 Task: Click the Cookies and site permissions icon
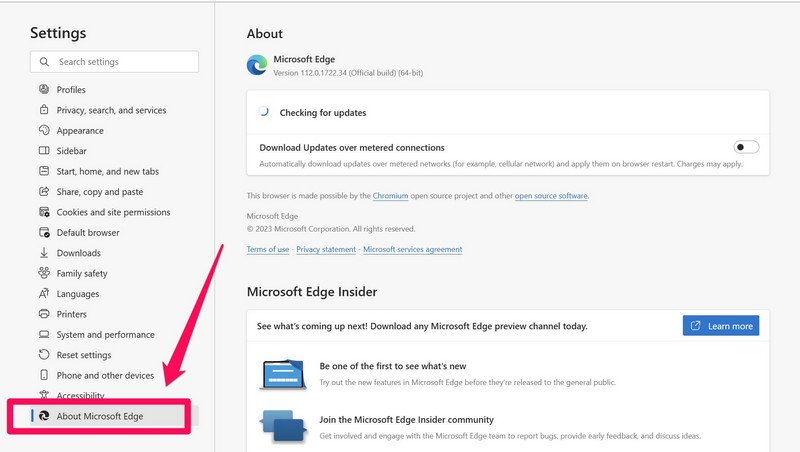coord(44,212)
